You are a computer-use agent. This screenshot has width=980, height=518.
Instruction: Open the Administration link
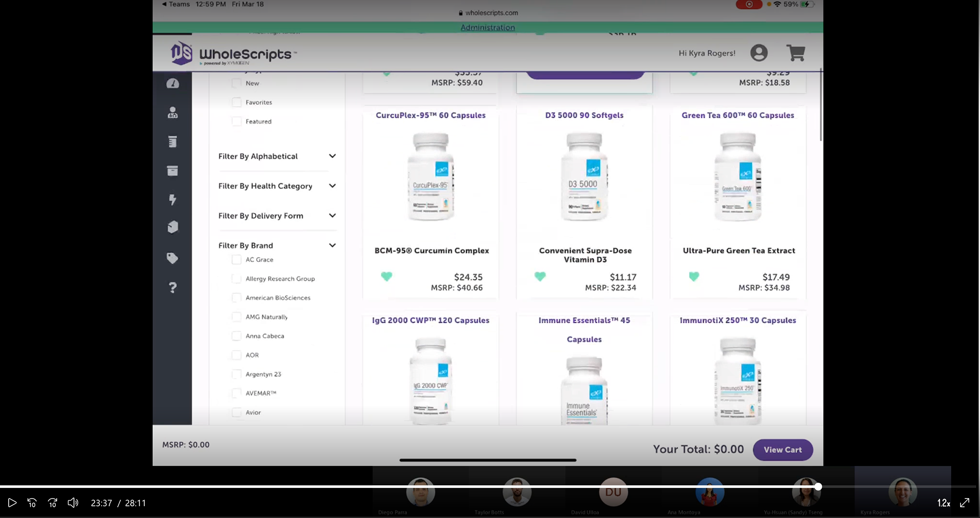click(x=487, y=28)
